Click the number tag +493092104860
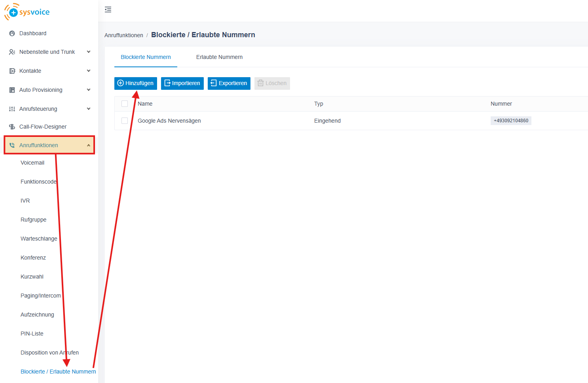Image resolution: width=588 pixels, height=383 pixels. (511, 121)
